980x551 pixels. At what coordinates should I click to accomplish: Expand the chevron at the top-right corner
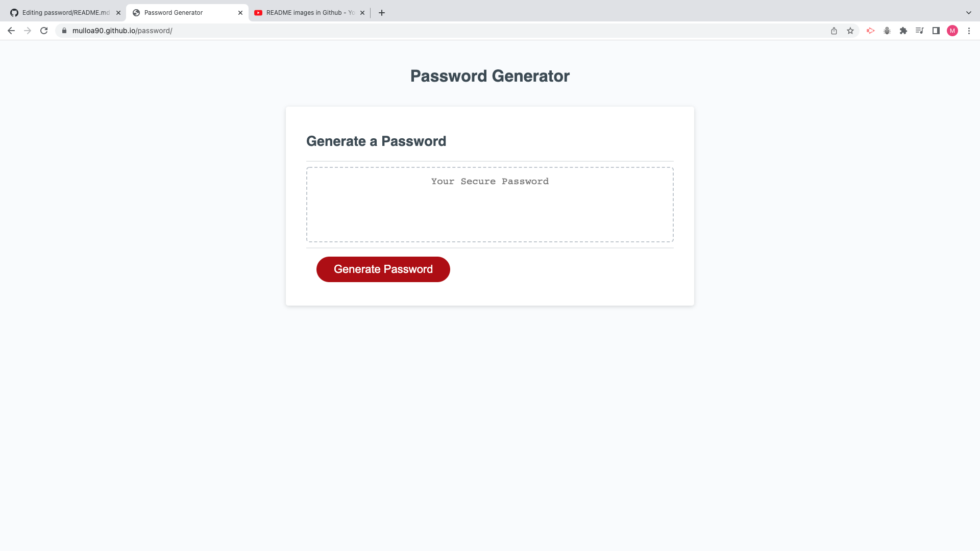tap(968, 12)
